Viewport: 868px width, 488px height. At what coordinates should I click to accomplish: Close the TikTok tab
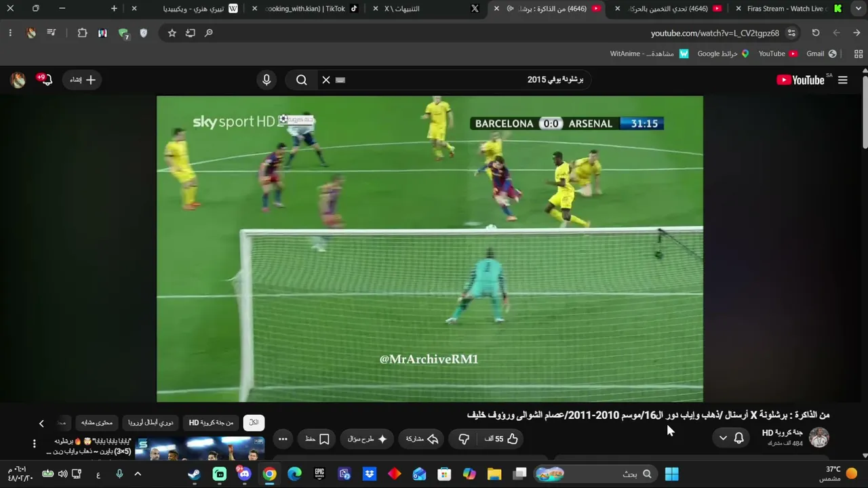coord(255,9)
